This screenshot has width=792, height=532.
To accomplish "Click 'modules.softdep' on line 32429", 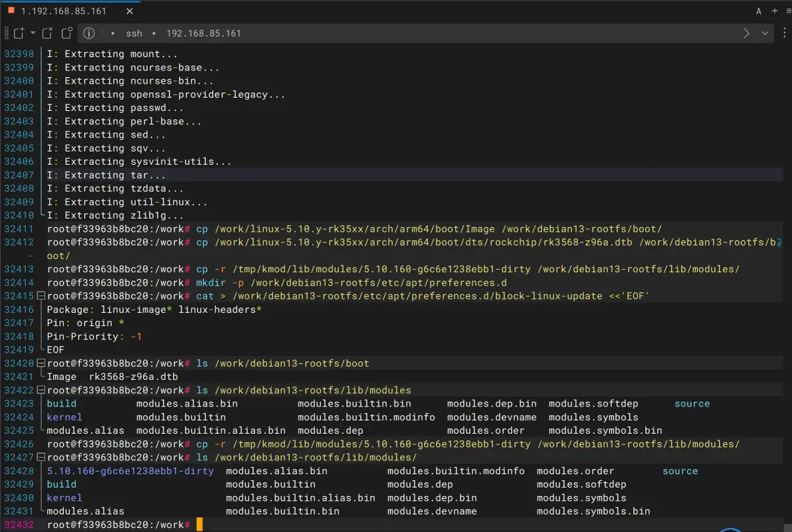I will coord(581,484).
